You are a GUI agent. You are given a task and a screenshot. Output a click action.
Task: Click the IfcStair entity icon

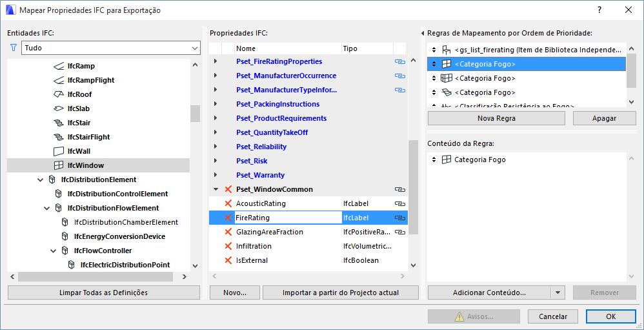(x=58, y=123)
